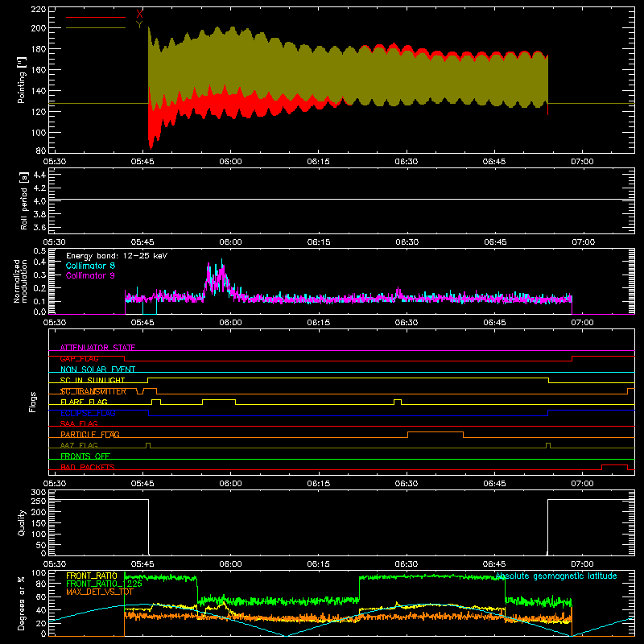Click the 220 tick on Pointing axis
The image size is (644, 644).
(38, 10)
